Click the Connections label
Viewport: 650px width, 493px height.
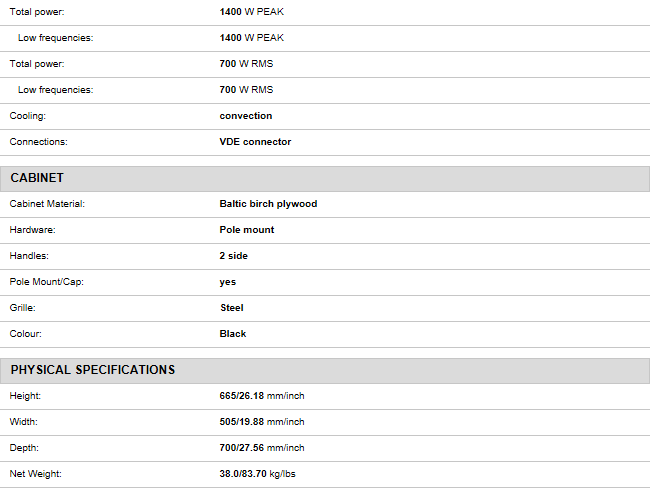(x=39, y=142)
